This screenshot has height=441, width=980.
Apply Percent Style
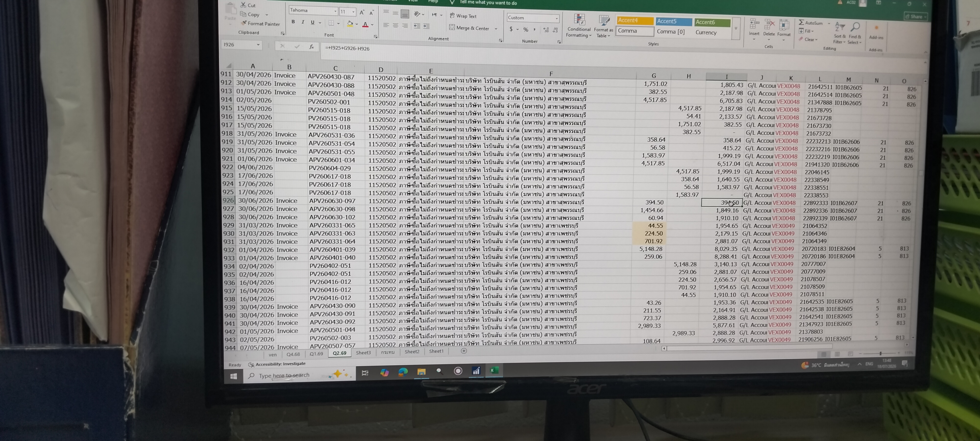point(525,30)
